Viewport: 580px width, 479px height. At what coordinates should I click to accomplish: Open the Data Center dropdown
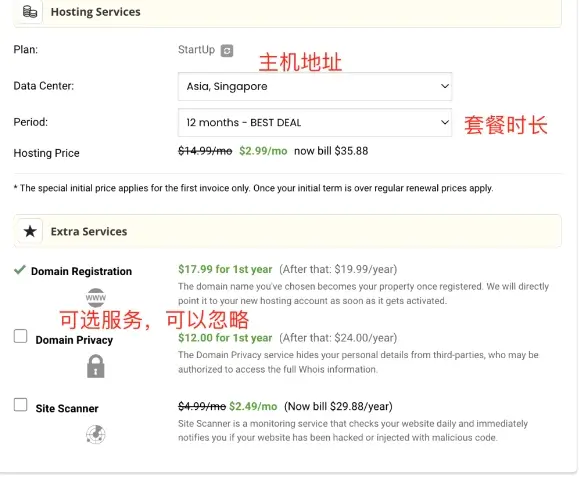pyautogui.click(x=315, y=87)
